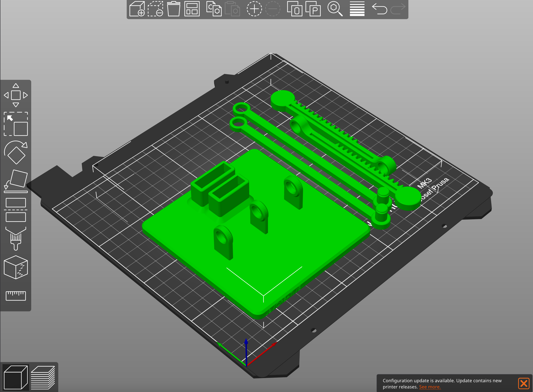Toggle variable layer height icon

[357, 9]
